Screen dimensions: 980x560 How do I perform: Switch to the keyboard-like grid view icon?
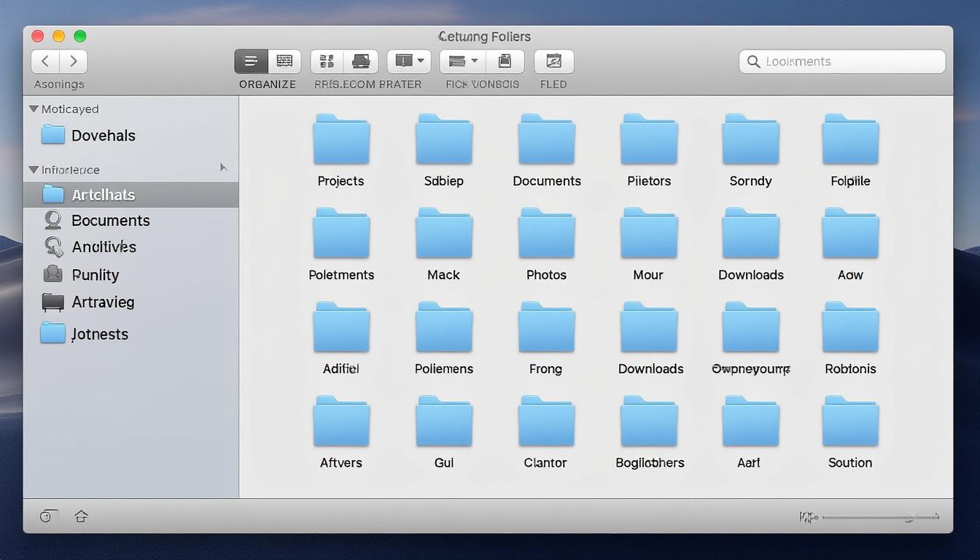284,61
